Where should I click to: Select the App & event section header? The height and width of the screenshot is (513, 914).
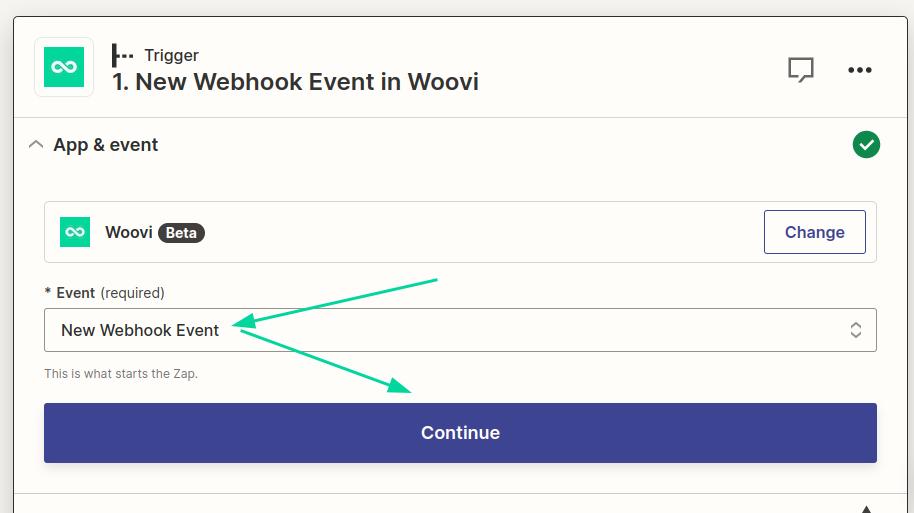pyautogui.click(x=106, y=145)
